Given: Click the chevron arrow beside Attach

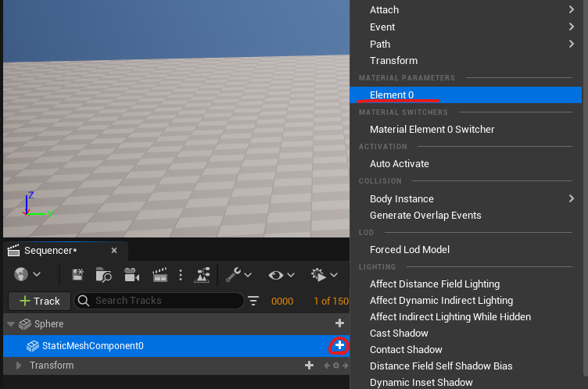Looking at the screenshot, I should [571, 9].
